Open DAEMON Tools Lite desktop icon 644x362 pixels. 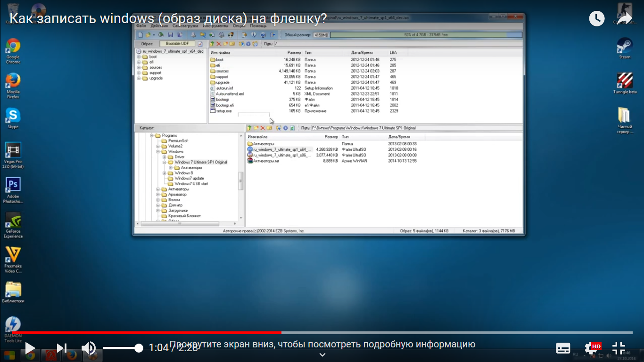point(13,329)
